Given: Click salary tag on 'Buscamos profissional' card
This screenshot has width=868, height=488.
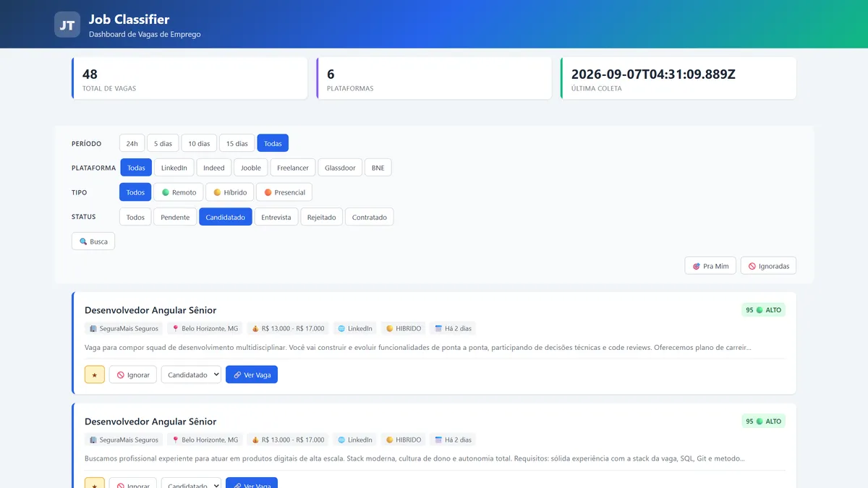Looking at the screenshot, I should tap(288, 440).
